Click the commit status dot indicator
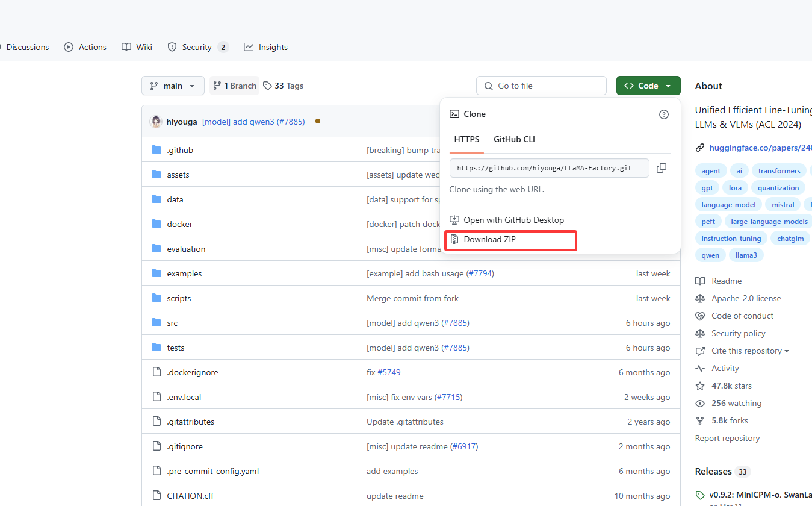 tap(318, 122)
